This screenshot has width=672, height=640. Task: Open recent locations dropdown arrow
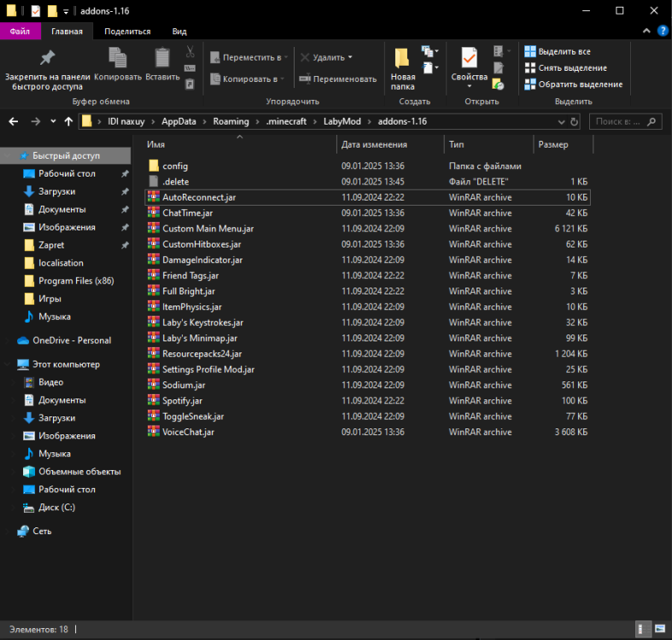53,122
